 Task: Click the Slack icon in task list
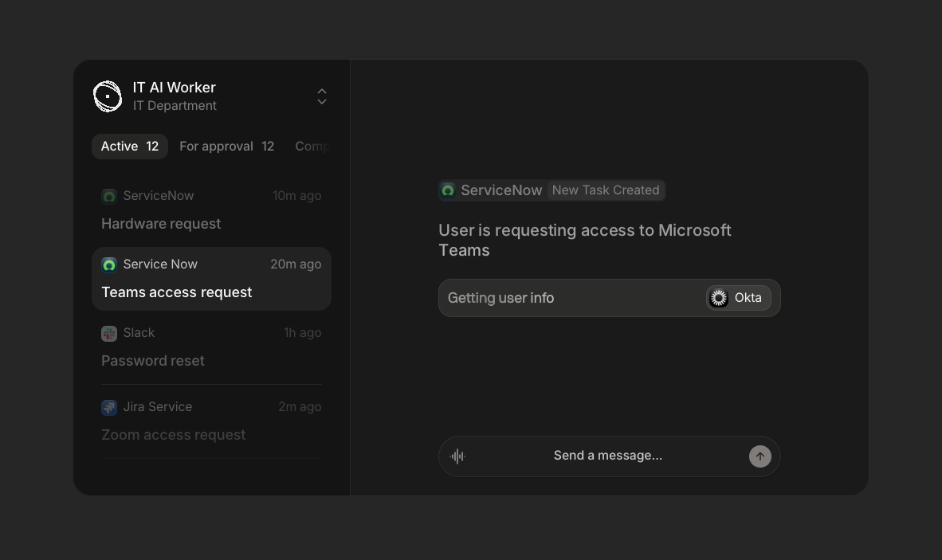108,333
